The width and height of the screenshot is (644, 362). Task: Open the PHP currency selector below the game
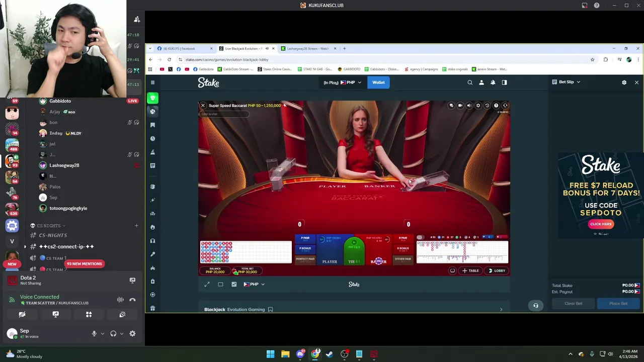click(254, 285)
